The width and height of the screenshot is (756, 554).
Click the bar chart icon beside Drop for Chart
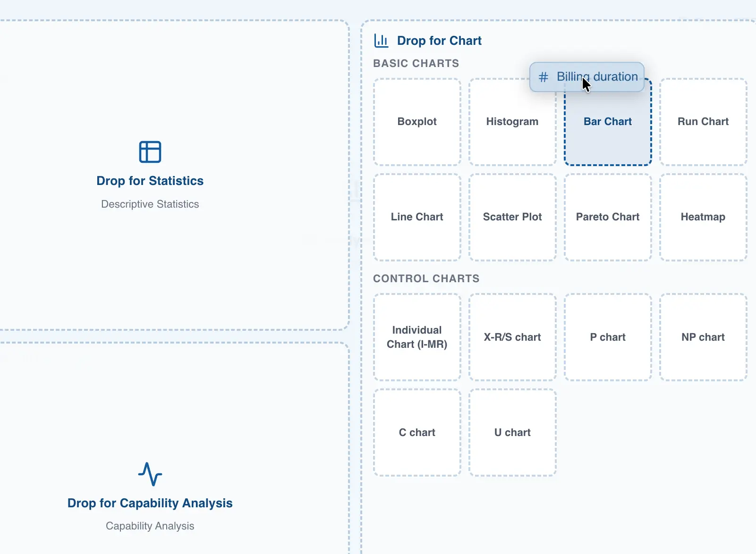(381, 41)
